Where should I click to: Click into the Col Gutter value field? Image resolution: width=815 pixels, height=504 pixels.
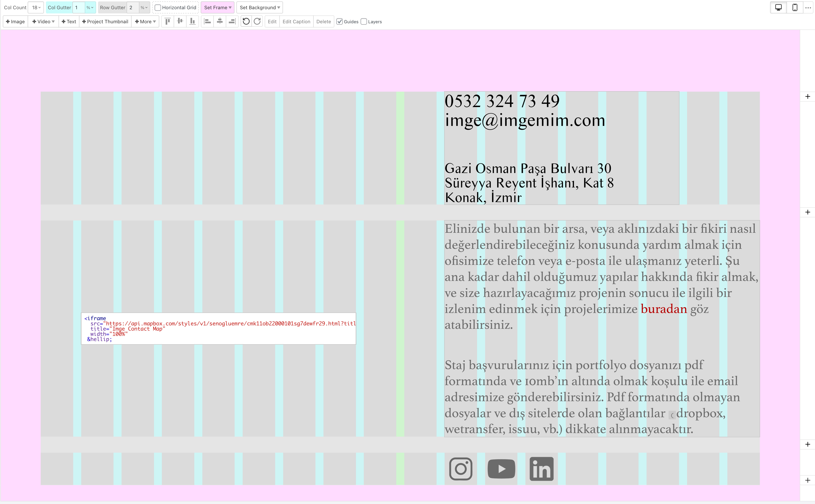pyautogui.click(x=79, y=7)
